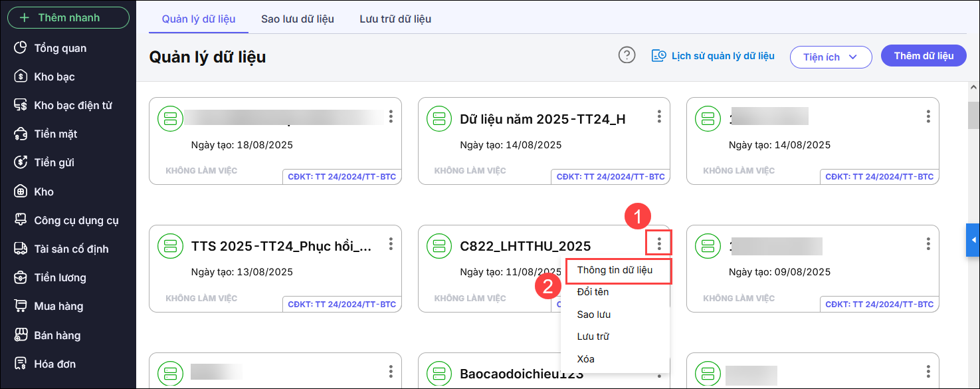The image size is (980, 389).
Task: Open the Tiền lương sidebar icon
Action: pos(21,277)
